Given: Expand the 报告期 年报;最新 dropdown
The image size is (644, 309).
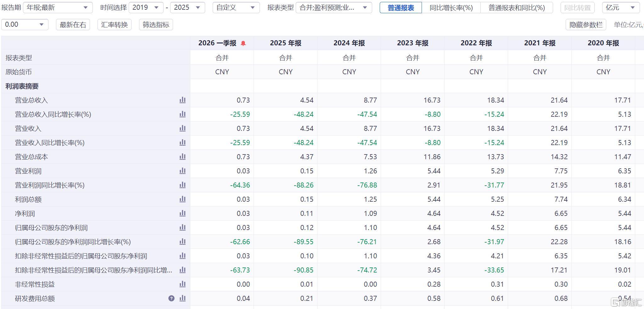Looking at the screenshot, I should coord(58,8).
